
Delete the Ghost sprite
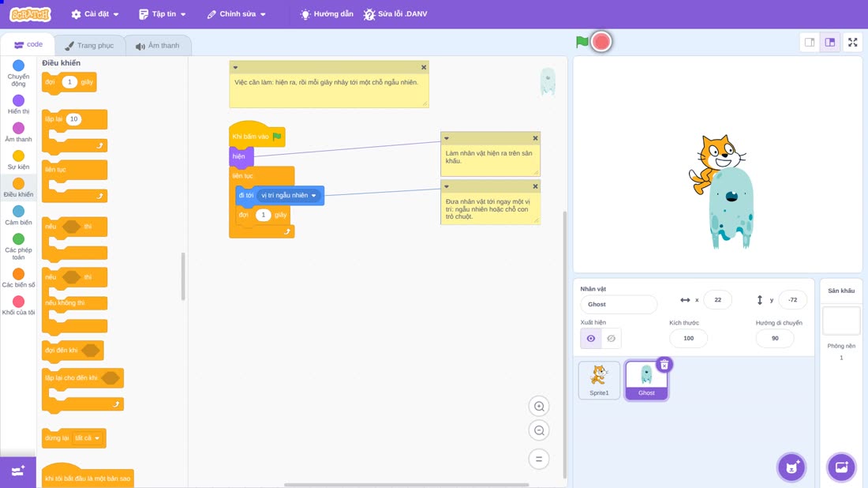pos(664,365)
